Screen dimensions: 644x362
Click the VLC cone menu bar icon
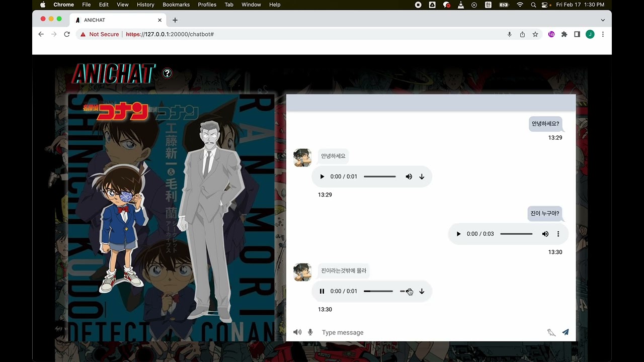click(460, 5)
